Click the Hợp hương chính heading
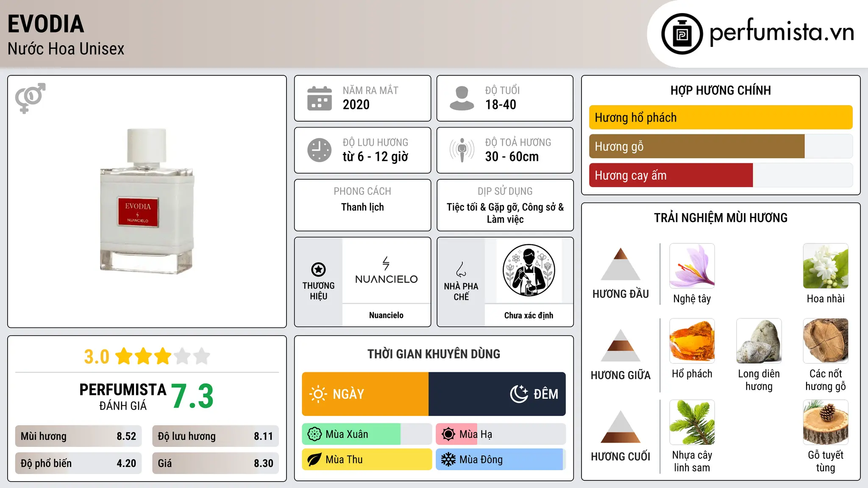Viewport: 868px width, 488px height. pos(721,90)
